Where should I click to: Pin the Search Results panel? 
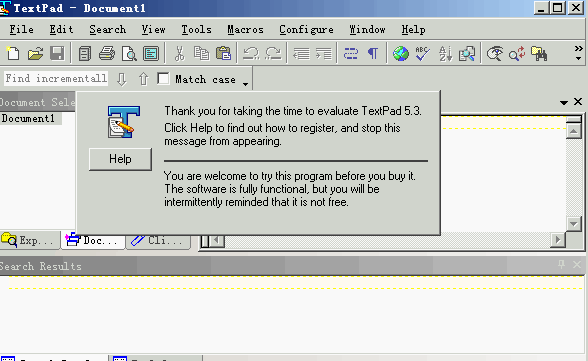(561, 264)
